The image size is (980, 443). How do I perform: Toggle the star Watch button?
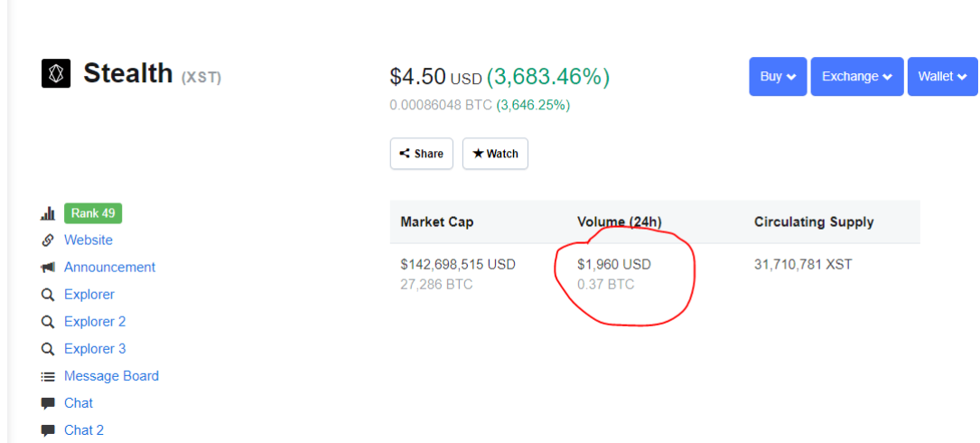[495, 154]
